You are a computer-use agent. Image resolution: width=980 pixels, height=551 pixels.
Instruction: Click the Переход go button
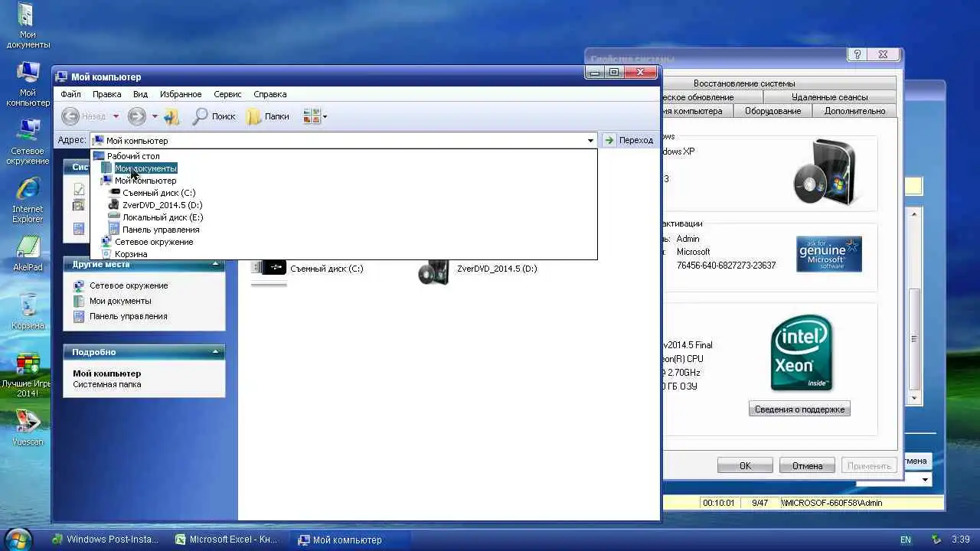tap(629, 140)
